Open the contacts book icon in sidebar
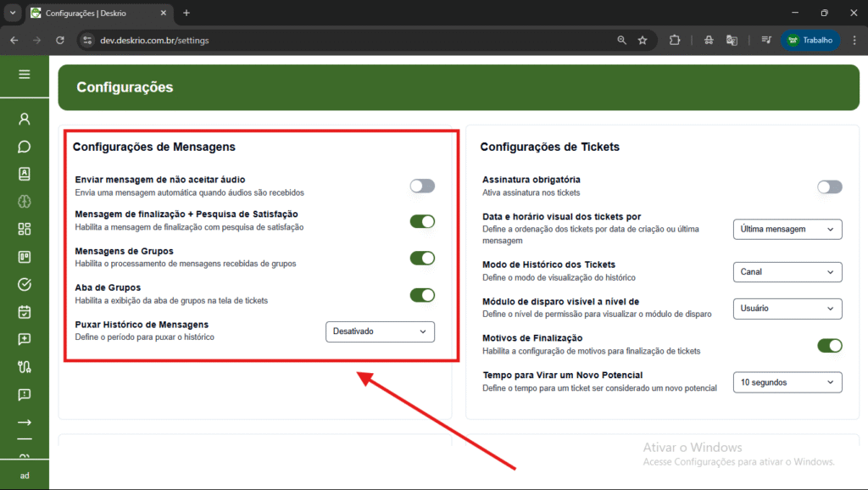 tap(25, 174)
